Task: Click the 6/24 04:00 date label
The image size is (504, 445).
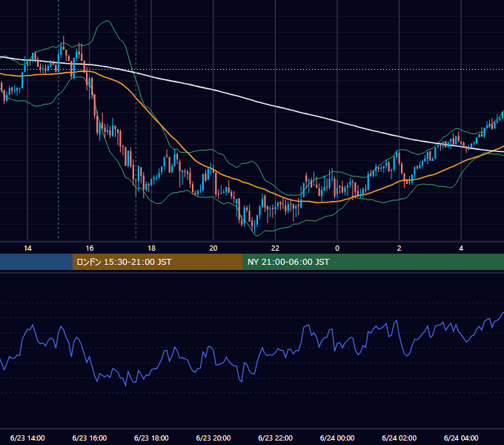Action: pyautogui.click(x=461, y=438)
